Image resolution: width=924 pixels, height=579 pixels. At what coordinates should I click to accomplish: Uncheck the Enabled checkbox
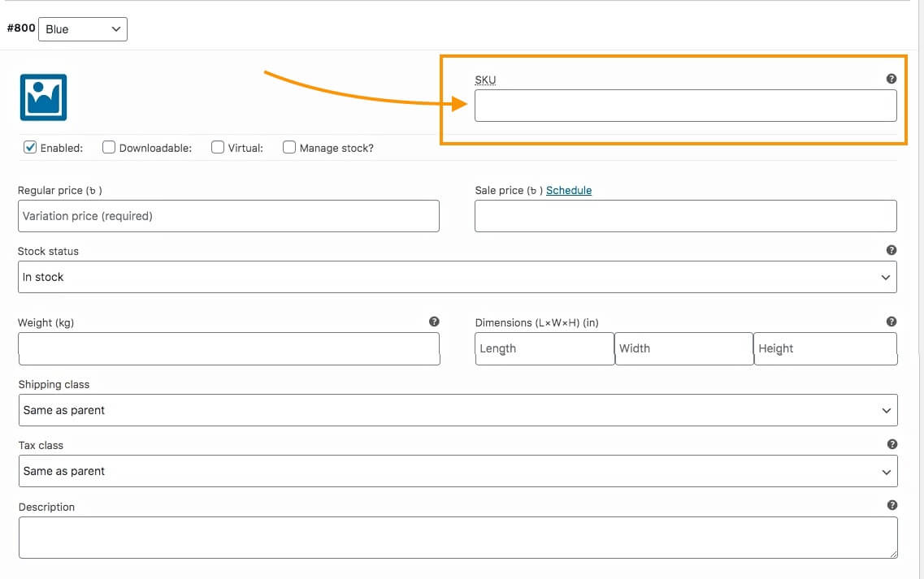coord(30,147)
